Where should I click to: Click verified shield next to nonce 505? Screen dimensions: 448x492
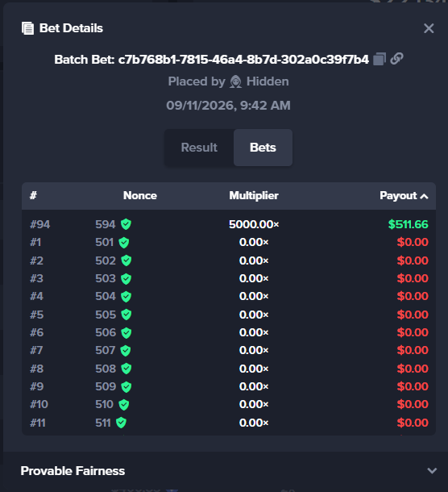point(127,315)
